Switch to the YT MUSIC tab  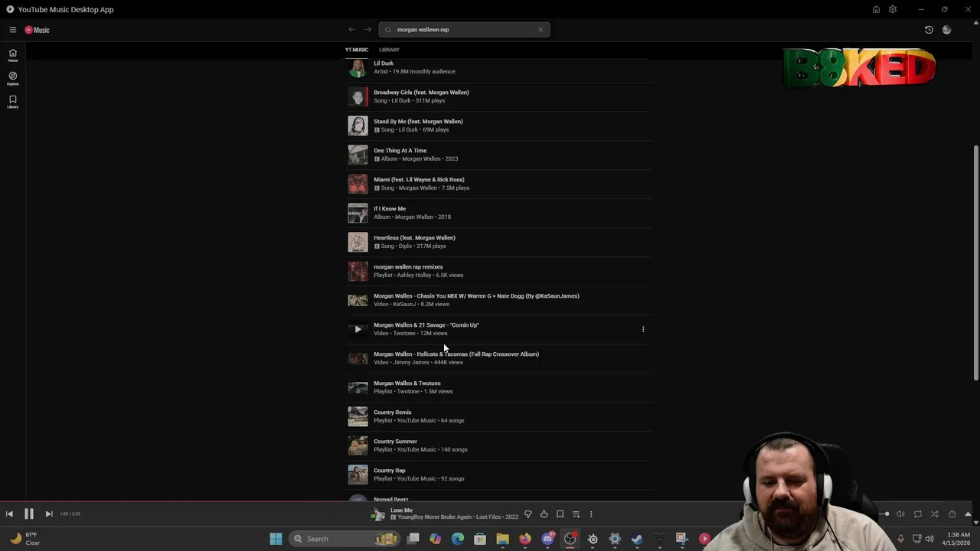(356, 50)
